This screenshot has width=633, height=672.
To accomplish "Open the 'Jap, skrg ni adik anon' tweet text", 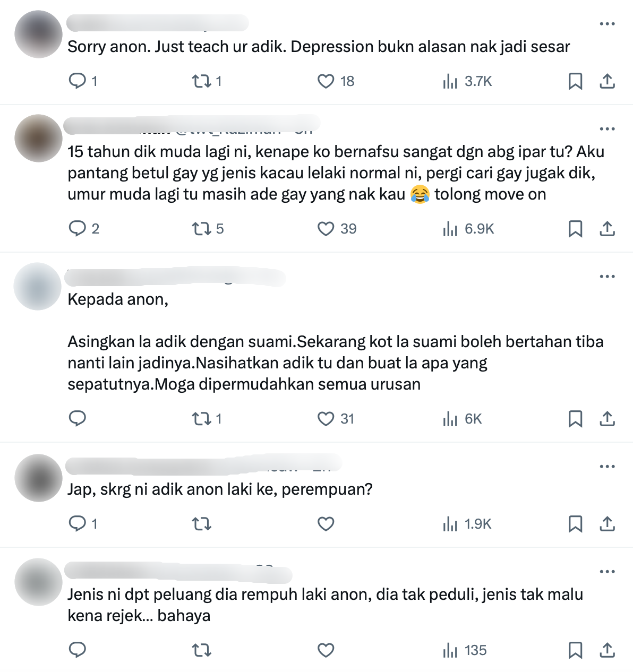I will point(220,489).
